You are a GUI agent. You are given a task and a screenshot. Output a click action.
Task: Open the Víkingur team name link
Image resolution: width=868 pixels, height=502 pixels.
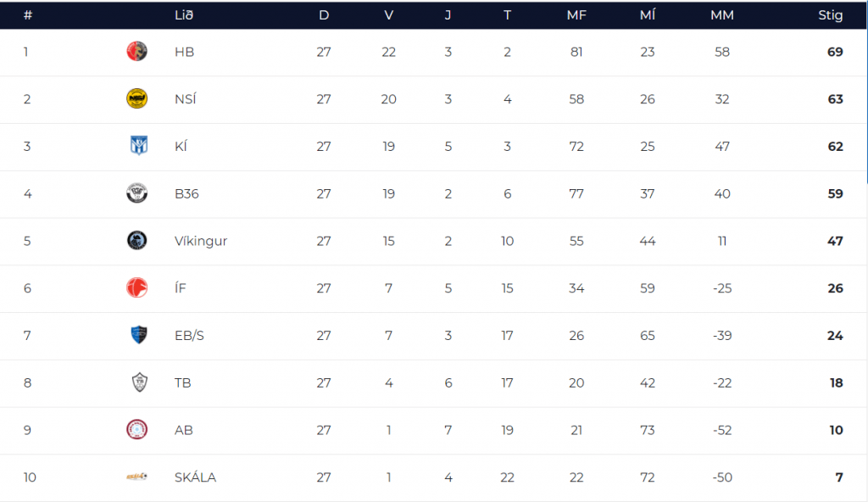point(201,241)
